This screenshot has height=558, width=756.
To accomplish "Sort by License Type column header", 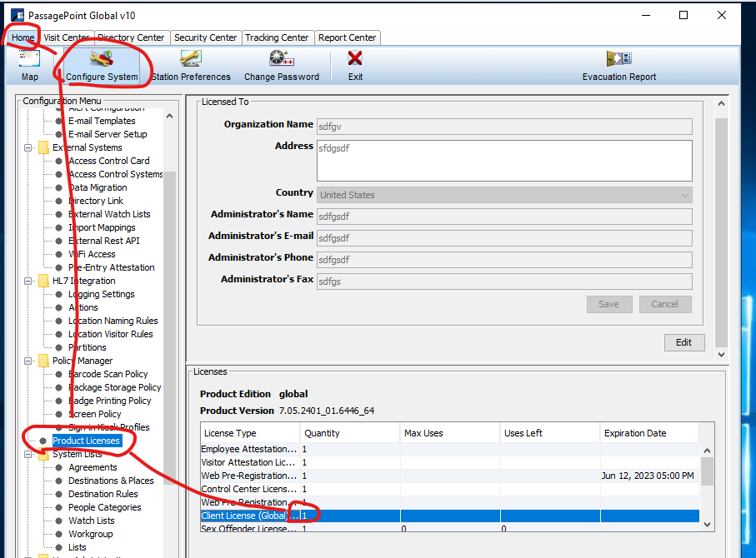I will point(250,433).
